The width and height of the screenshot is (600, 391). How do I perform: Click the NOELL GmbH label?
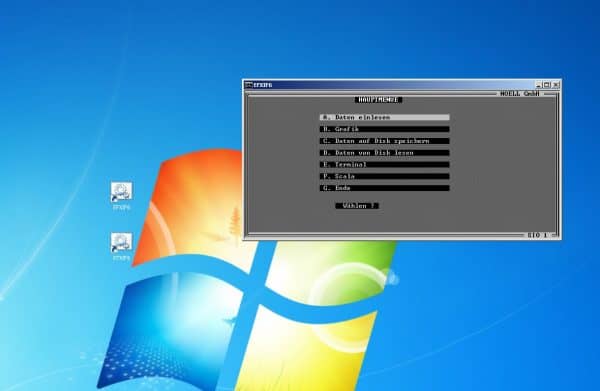[x=520, y=93]
